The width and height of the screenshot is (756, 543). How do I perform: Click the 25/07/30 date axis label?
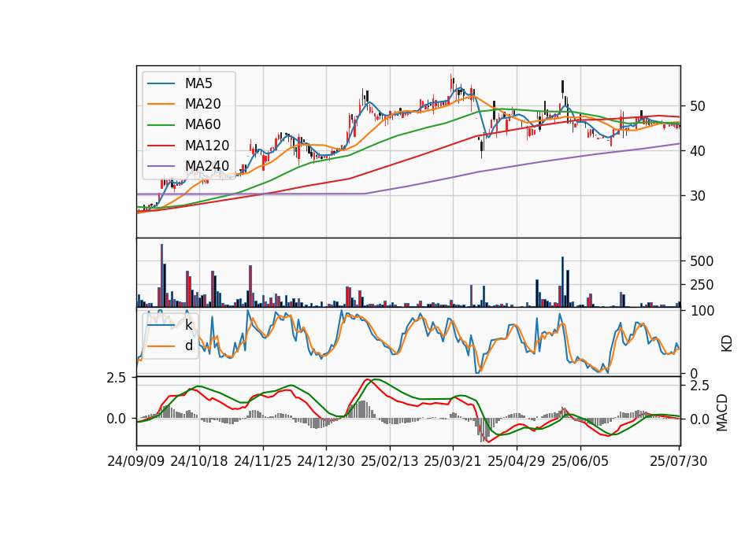679,461
